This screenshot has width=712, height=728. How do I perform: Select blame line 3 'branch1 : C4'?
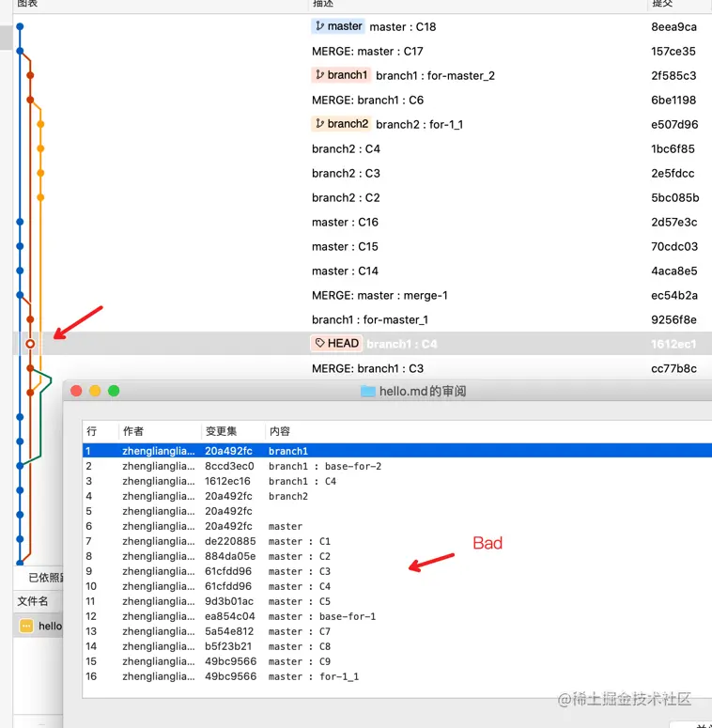pyautogui.click(x=396, y=481)
